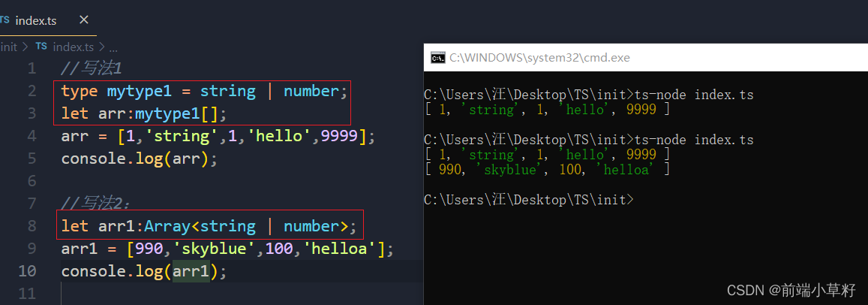Click the comment '//写法1' on line 1
The width and height of the screenshot is (868, 305).
[91, 69]
